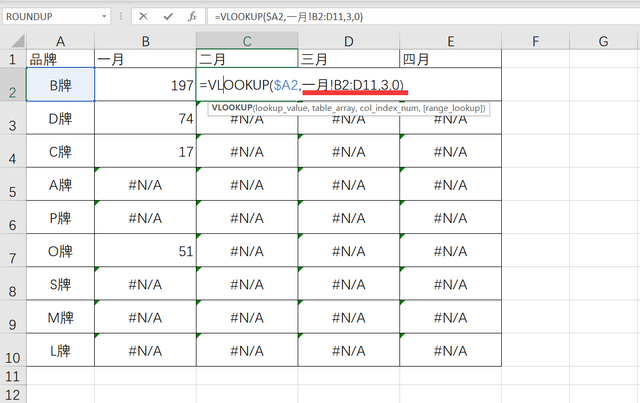Select column B header
The height and width of the screenshot is (403, 640).
145,41
